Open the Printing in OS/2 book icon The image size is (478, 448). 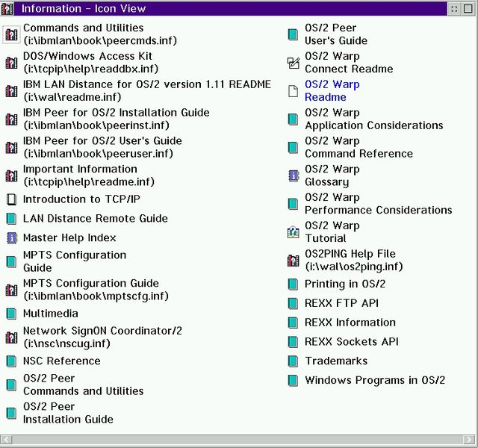click(x=294, y=284)
